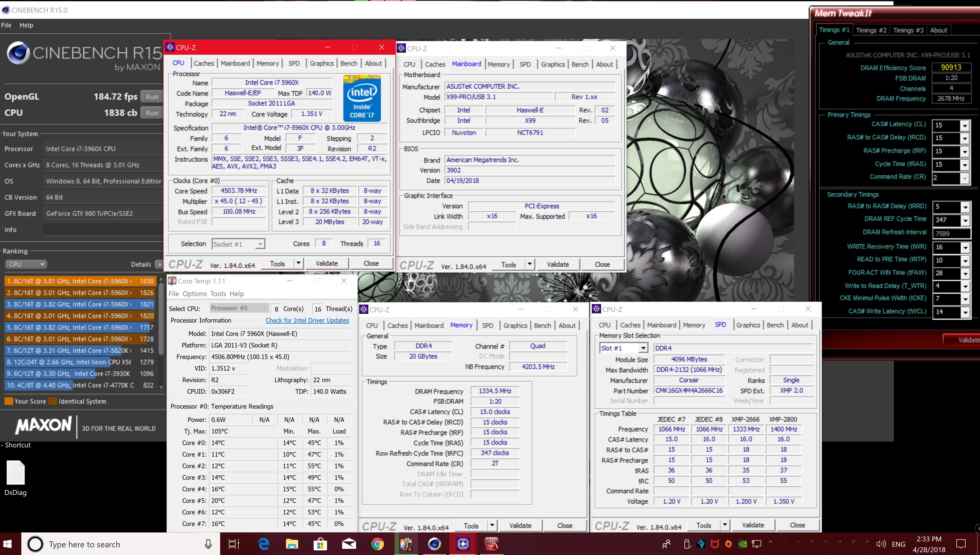Open the Origin tray icon
980x555 pixels.
(729, 544)
